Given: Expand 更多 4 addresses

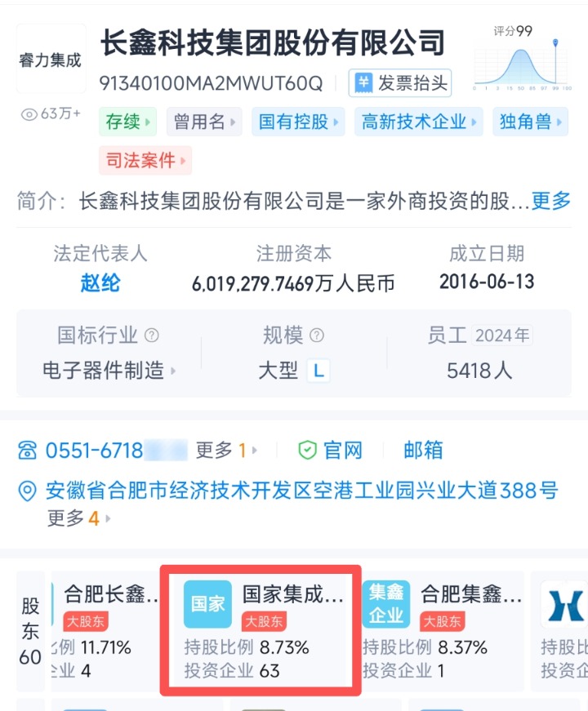Looking at the screenshot, I should point(79,518).
